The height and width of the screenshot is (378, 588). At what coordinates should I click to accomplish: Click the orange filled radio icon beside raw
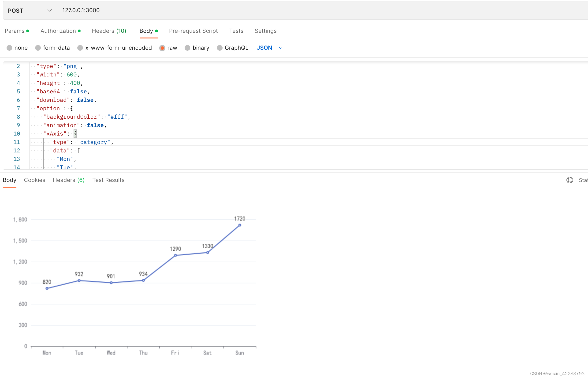[162, 48]
